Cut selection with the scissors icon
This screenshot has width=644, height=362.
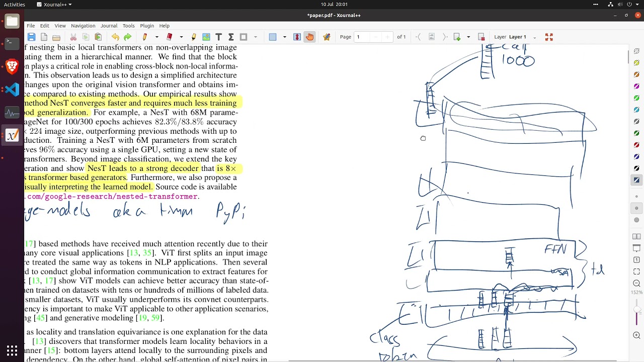[73, 37]
